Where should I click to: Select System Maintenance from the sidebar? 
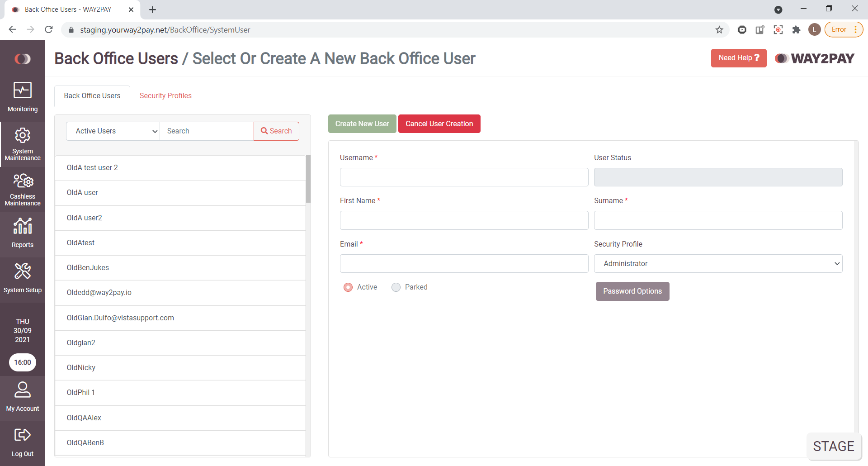22,143
